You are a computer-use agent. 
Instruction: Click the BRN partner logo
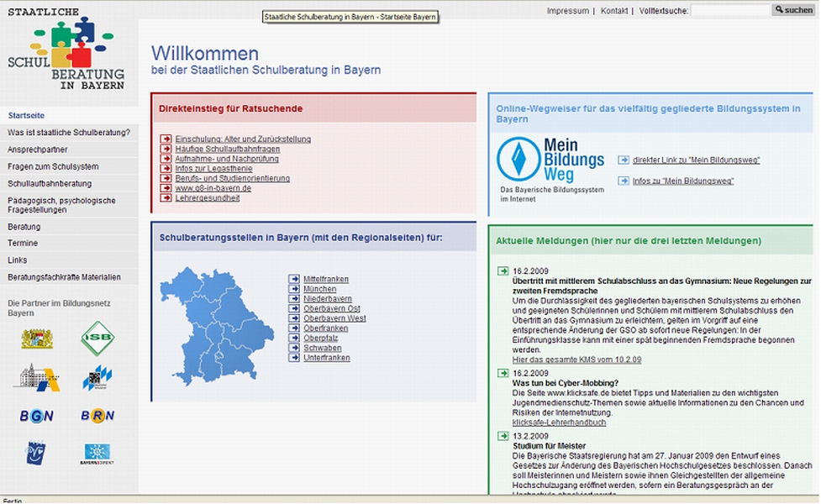(x=97, y=415)
